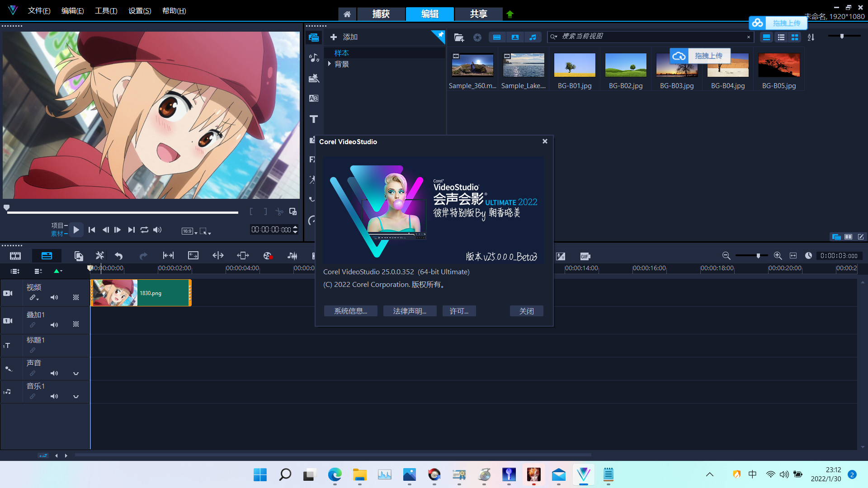Open the 工具(T) menu
Image resolution: width=868 pixels, height=488 pixels.
[x=106, y=11]
